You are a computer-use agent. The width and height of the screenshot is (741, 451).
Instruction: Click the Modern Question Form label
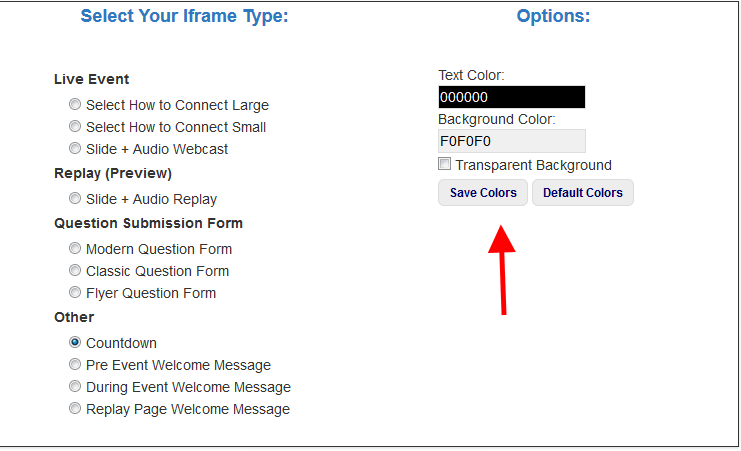(x=159, y=249)
